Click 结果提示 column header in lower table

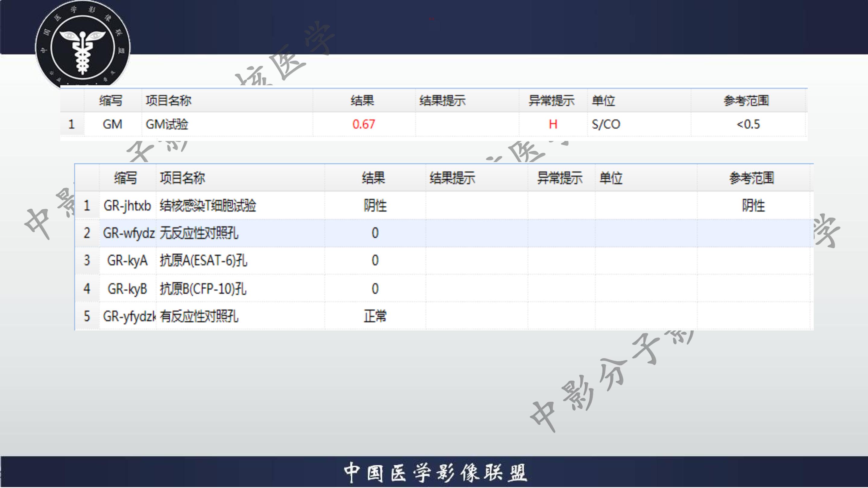coord(452,178)
